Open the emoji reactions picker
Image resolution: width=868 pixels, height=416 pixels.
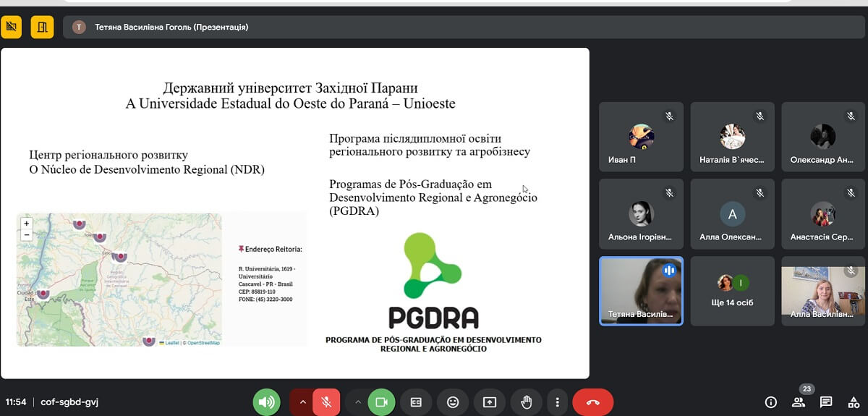pyautogui.click(x=453, y=402)
